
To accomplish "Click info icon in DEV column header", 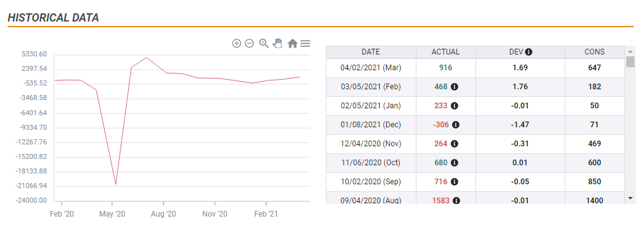I will tap(529, 52).
